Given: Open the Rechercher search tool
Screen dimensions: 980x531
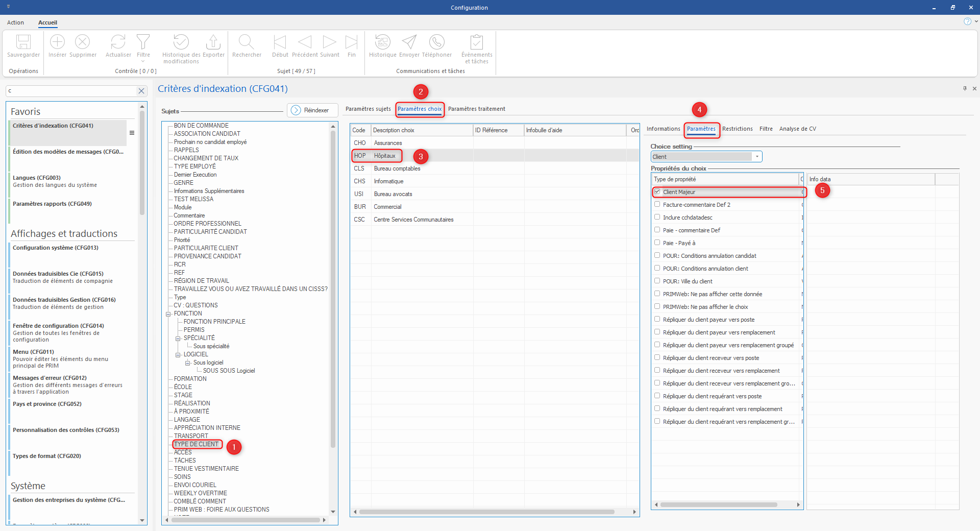Looking at the screenshot, I should coord(247,42).
